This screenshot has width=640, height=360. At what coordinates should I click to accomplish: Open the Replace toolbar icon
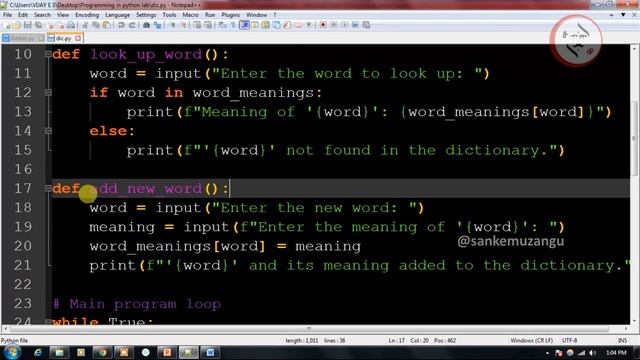(157, 25)
